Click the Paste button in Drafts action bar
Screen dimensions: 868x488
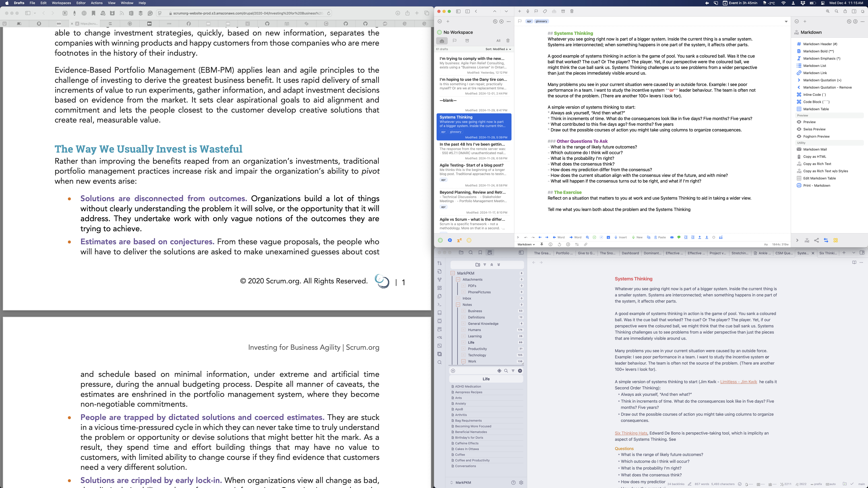660,237
